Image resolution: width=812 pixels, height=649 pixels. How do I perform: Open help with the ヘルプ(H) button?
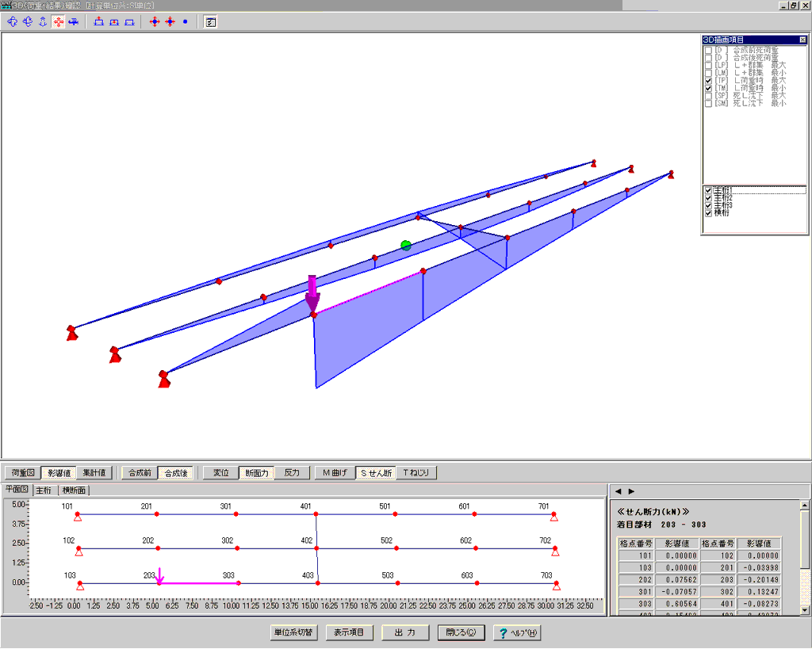[x=517, y=632]
